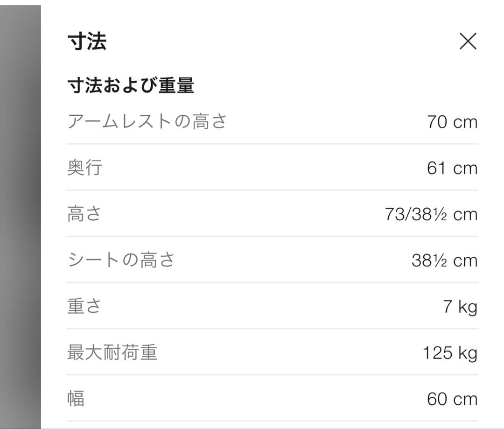
Task: Select the 高さ height row
Action: pyautogui.click(x=84, y=213)
